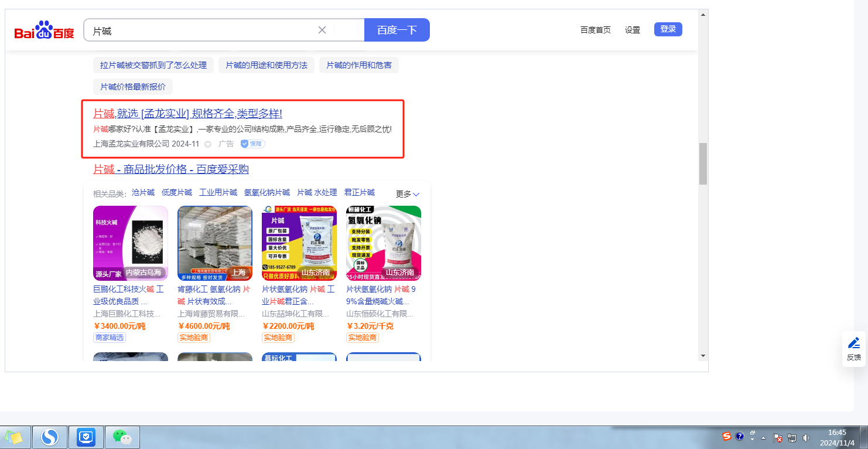Click the price ¥2200.00元/吨
This screenshot has height=449, width=868.
click(288, 326)
